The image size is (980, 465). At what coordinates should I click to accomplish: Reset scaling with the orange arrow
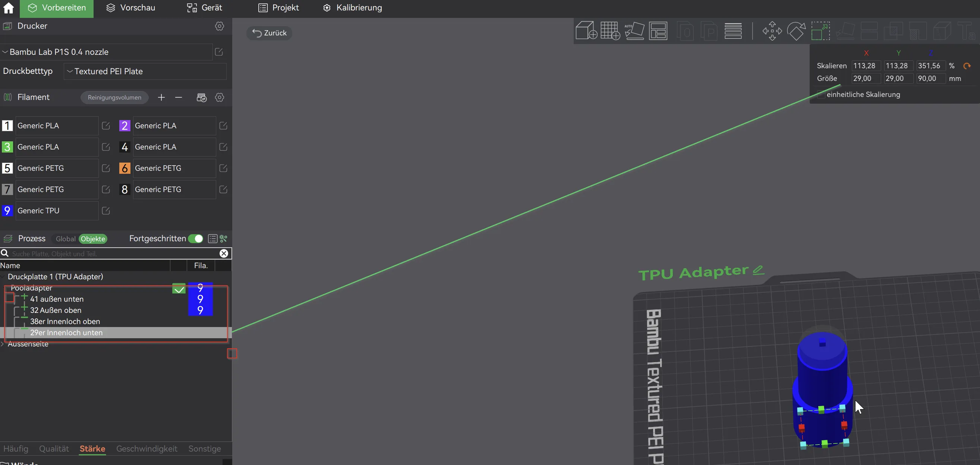point(967,66)
